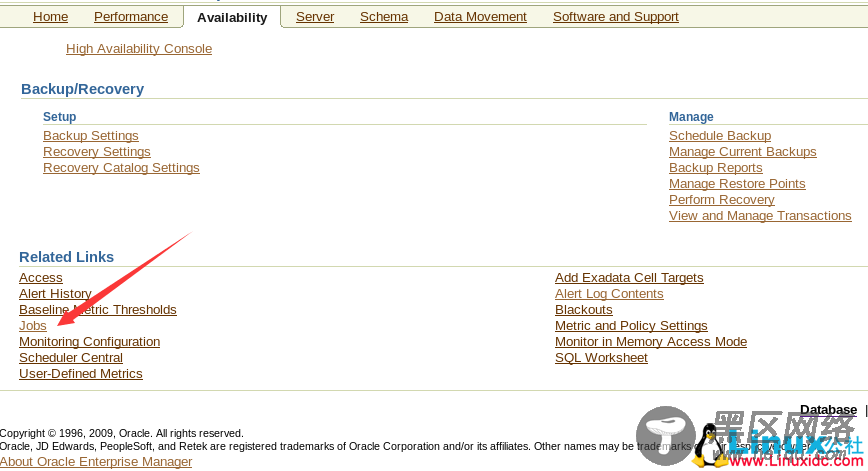Screen dimensions: 868x471
Task: Click Schedule Backup link
Action: coord(720,136)
